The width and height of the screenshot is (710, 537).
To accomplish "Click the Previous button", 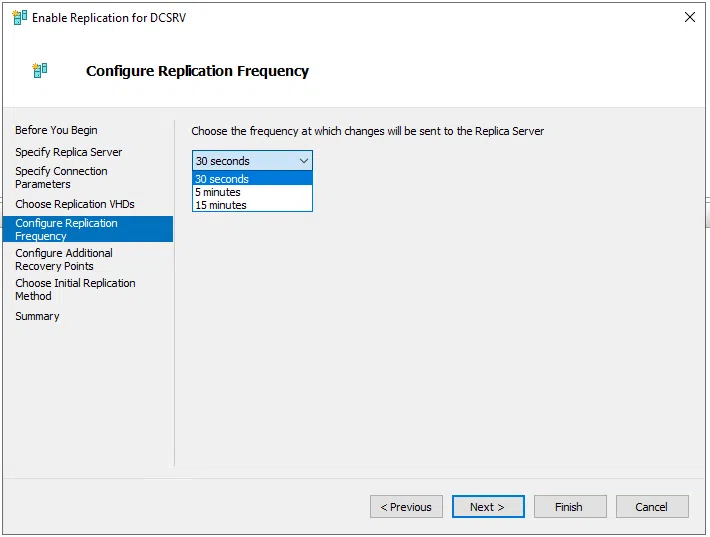I will [406, 507].
